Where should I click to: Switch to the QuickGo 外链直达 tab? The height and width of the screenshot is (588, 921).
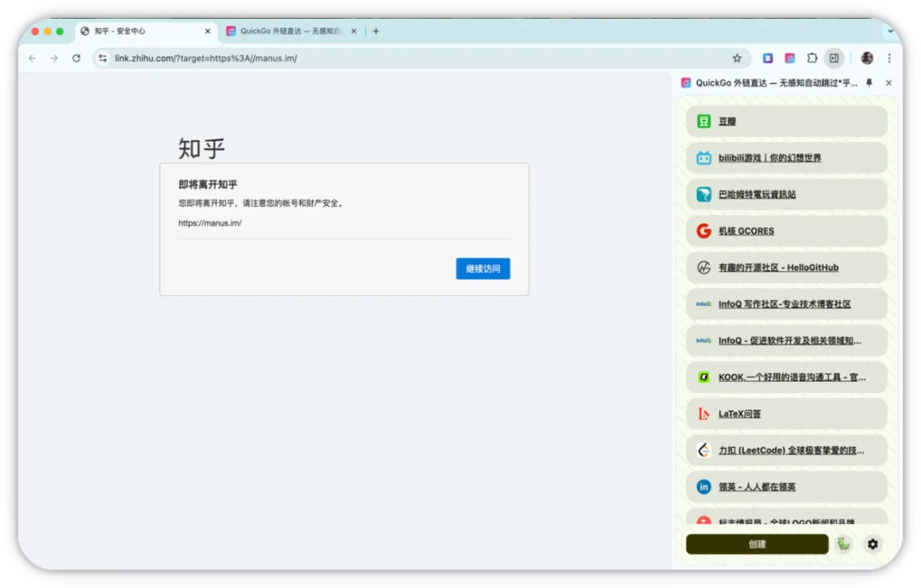(x=291, y=31)
